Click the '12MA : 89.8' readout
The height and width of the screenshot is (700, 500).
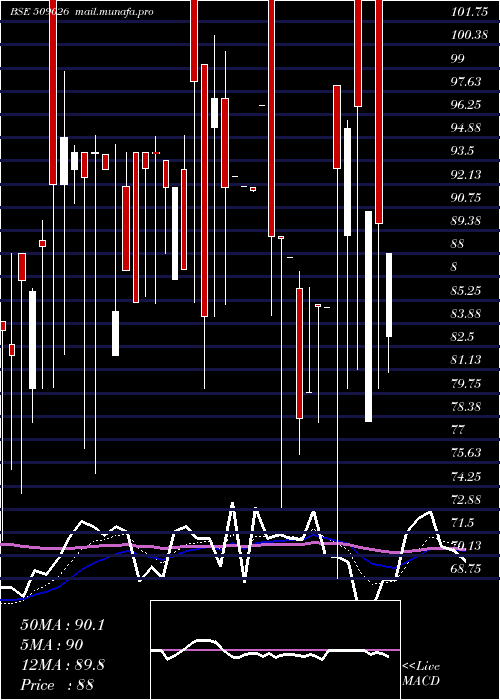point(62,665)
